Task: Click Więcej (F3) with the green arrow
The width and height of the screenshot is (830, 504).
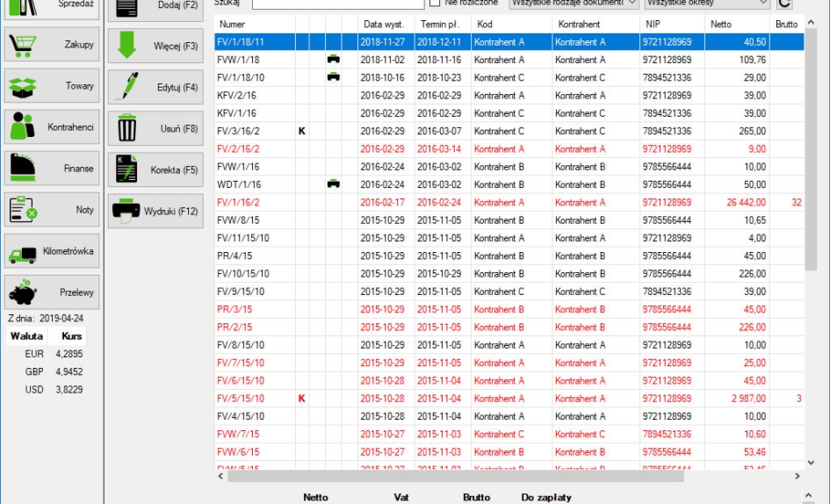Action: coord(155,46)
